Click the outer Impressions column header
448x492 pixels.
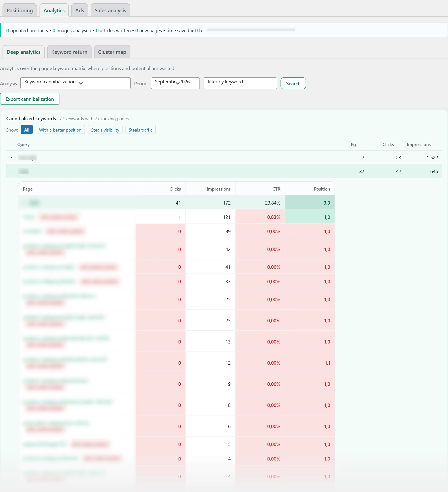click(419, 145)
